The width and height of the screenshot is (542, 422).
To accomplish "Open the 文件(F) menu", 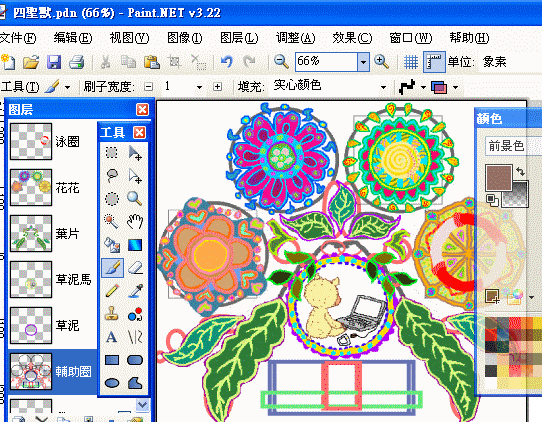I will (x=18, y=38).
